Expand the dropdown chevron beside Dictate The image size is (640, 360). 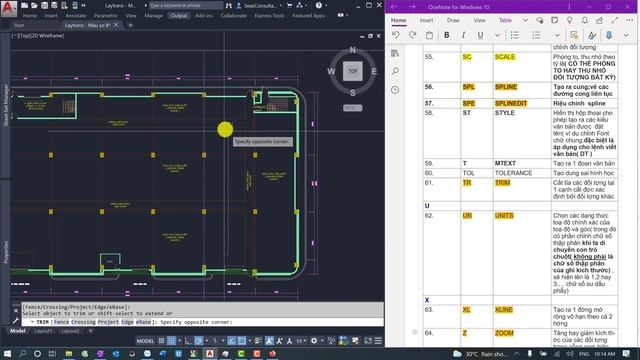[626, 35]
